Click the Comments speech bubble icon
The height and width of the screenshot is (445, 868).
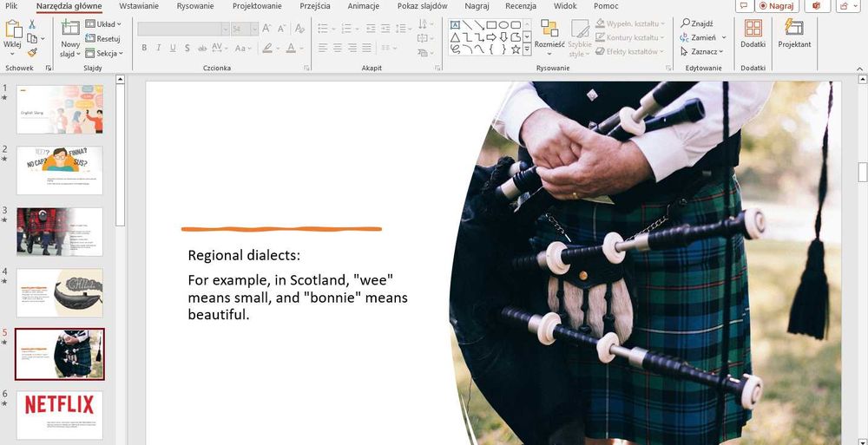point(744,6)
